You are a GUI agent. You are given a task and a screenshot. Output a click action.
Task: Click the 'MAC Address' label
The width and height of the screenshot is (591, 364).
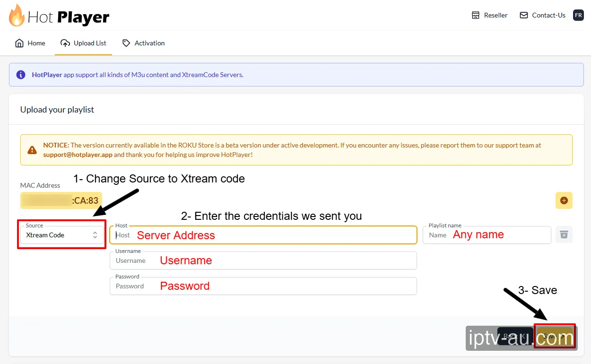click(40, 185)
